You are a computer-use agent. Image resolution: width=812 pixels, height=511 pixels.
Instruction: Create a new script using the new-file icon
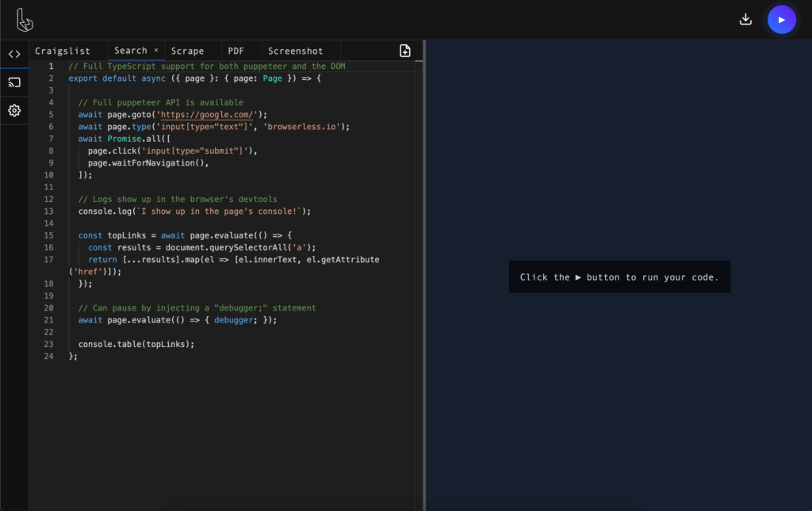(x=405, y=50)
